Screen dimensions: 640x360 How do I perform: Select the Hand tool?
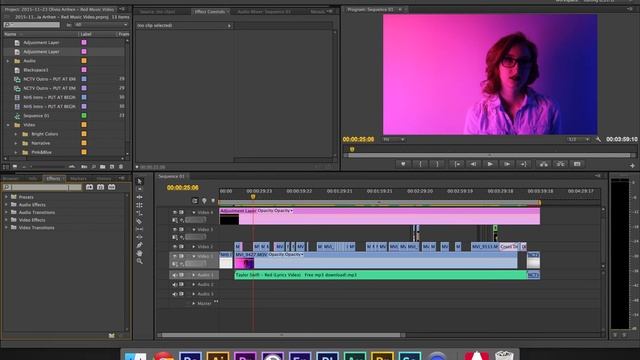click(x=140, y=253)
